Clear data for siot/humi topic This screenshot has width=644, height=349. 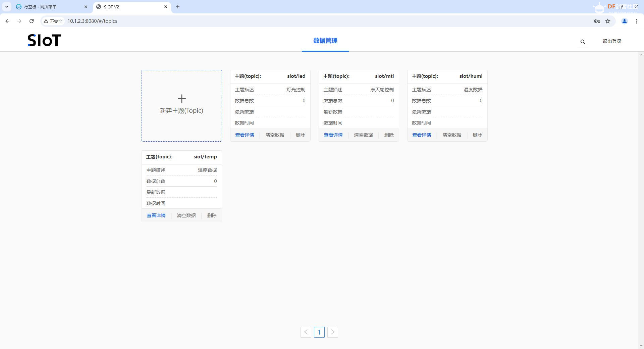452,135
